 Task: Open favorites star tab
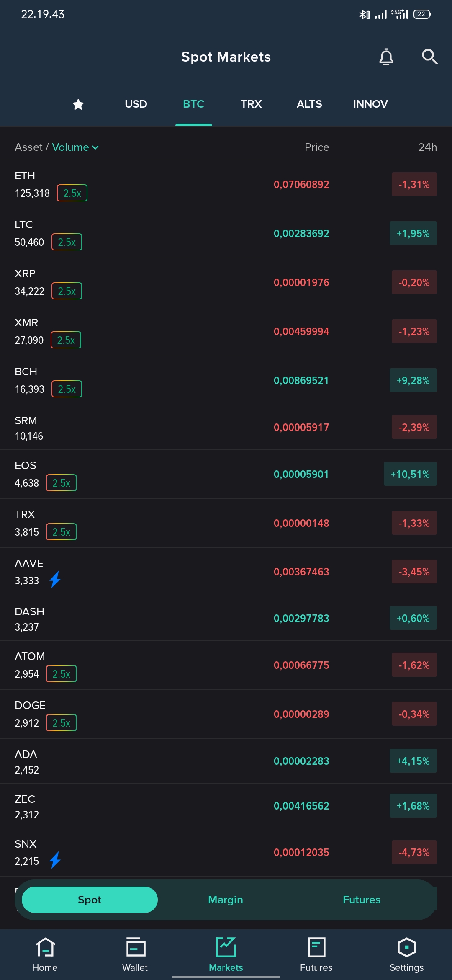tap(78, 104)
